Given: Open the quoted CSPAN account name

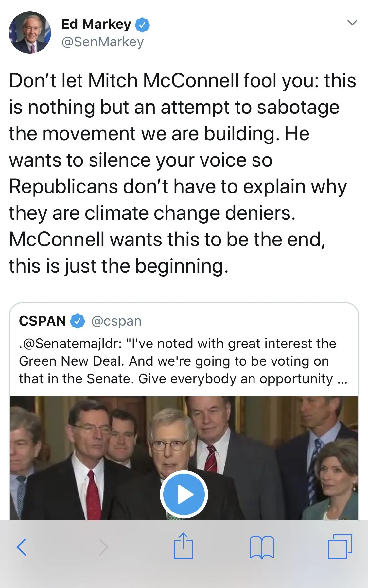Looking at the screenshot, I should (x=43, y=321).
